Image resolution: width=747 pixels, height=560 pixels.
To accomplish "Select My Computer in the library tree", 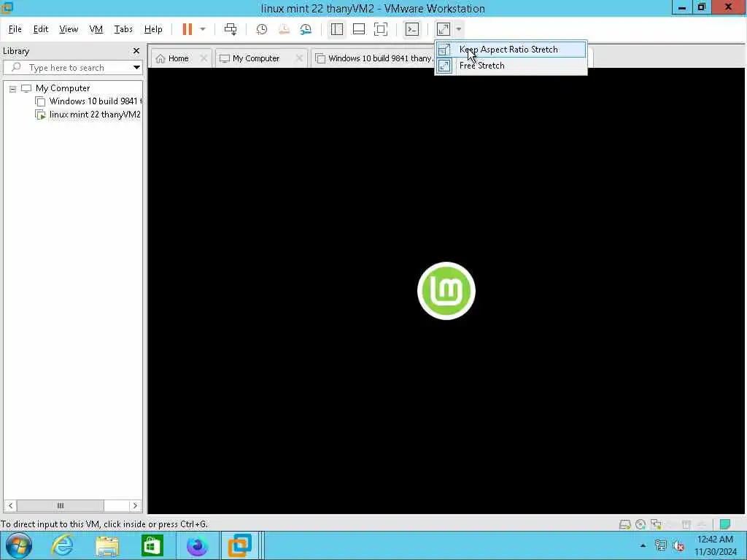I will pyautogui.click(x=63, y=88).
